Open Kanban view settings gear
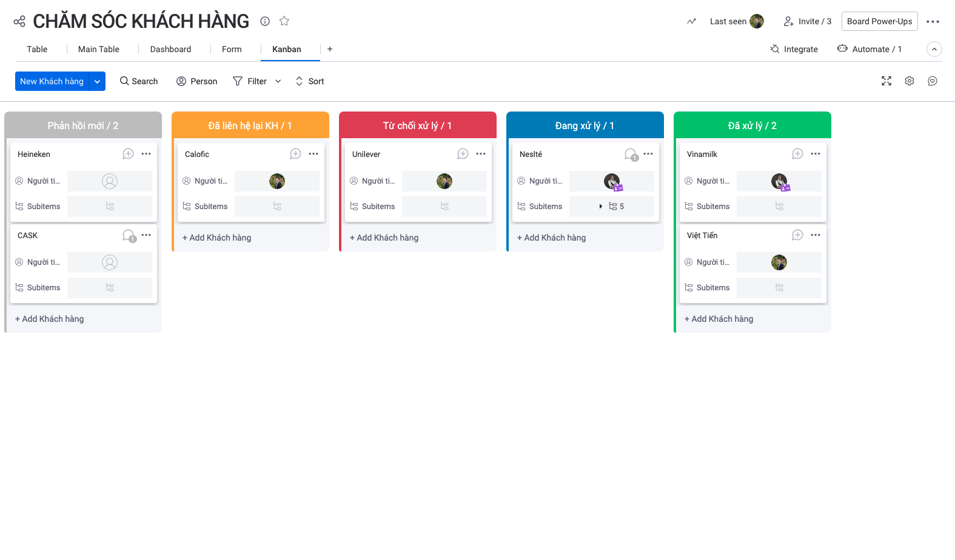 tap(910, 81)
